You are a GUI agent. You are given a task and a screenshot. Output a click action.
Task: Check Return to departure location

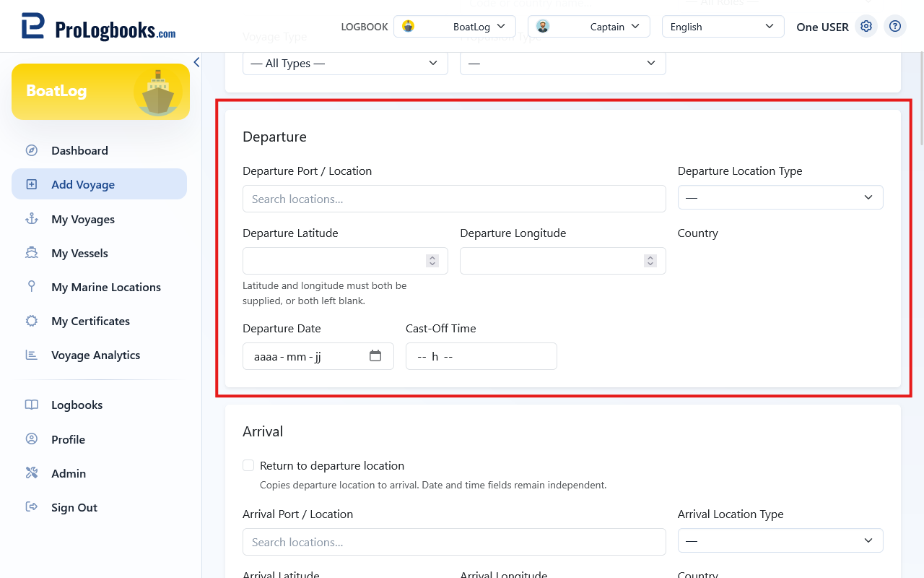pyautogui.click(x=248, y=465)
